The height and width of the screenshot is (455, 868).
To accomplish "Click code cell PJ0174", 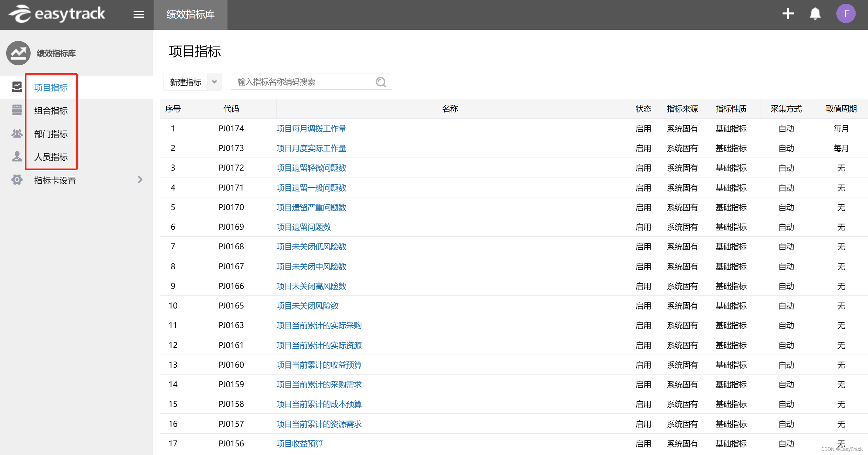I will (x=231, y=129).
